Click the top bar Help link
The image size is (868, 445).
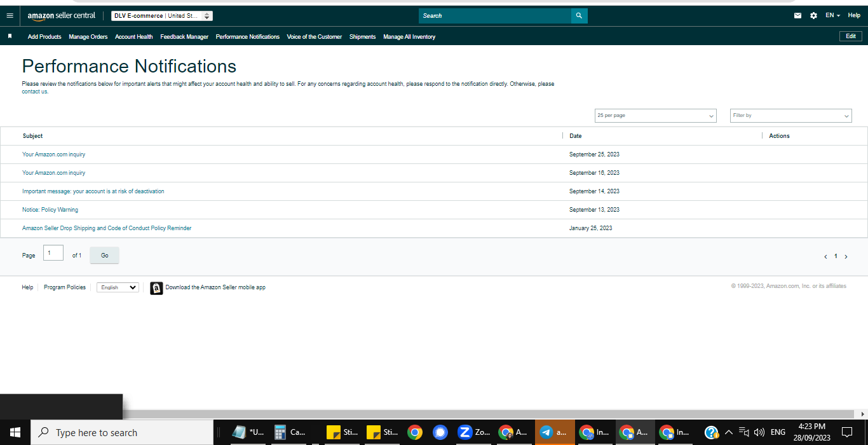(x=854, y=15)
